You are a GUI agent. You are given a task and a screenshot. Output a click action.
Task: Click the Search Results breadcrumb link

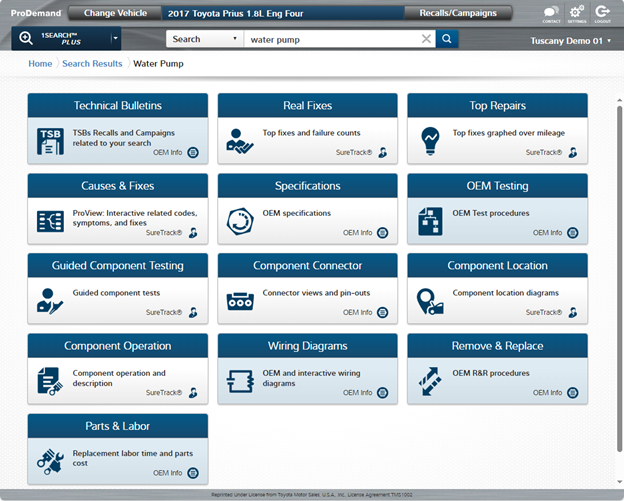(92, 64)
